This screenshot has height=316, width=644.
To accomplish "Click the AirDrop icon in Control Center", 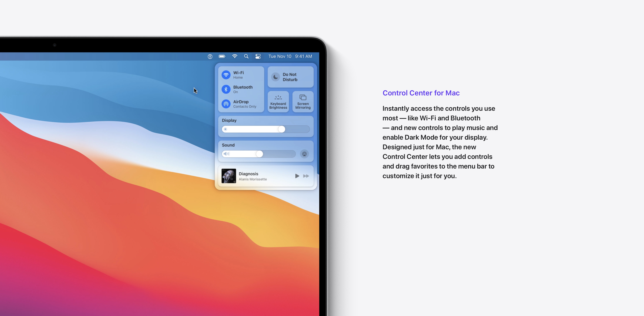I will 226,104.
